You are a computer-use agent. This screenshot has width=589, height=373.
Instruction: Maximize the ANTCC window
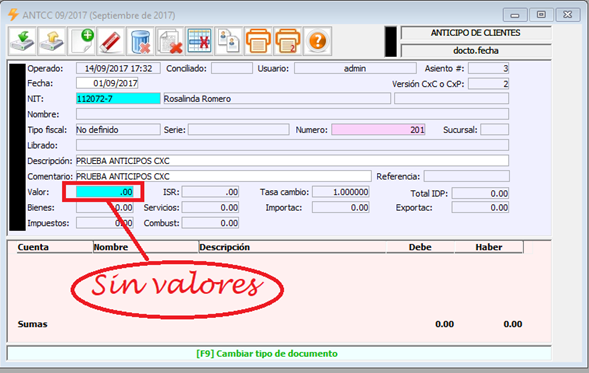click(541, 15)
